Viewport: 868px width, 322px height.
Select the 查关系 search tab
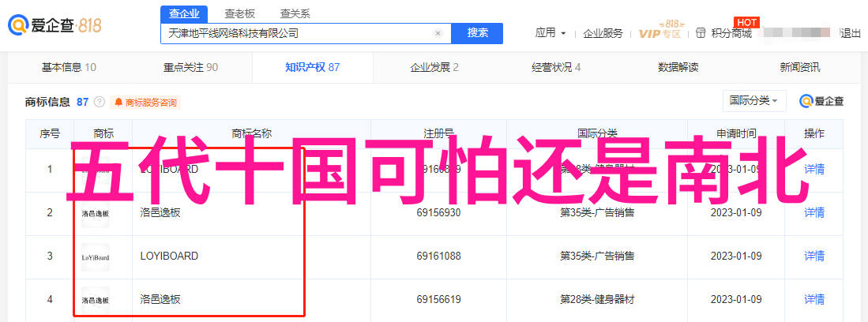pos(295,14)
